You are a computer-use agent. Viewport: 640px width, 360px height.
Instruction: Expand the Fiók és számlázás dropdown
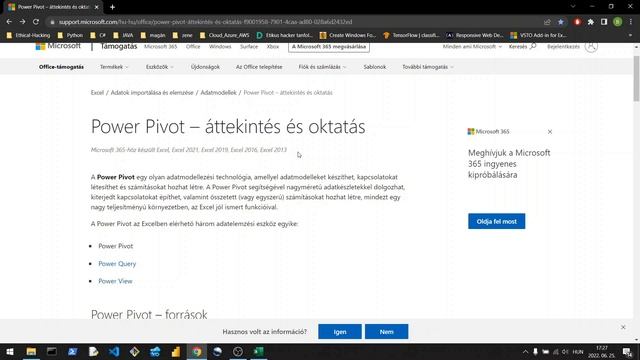coord(322,67)
